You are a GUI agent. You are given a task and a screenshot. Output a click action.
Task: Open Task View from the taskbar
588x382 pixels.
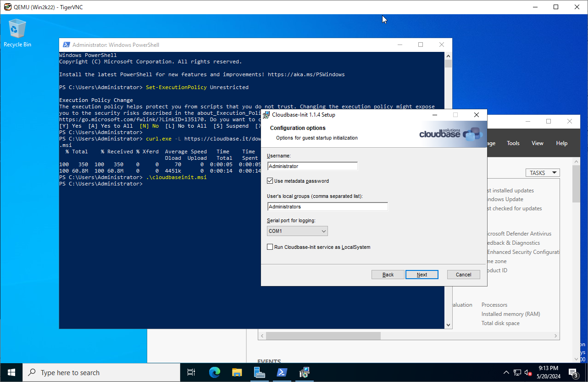pos(191,372)
